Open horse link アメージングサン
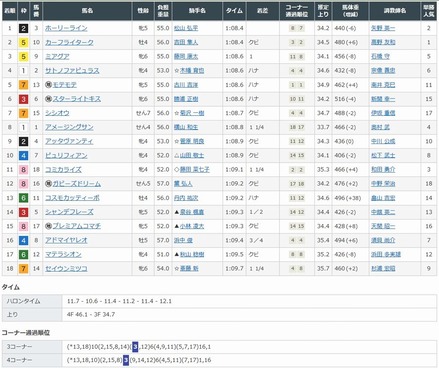 pos(69,127)
